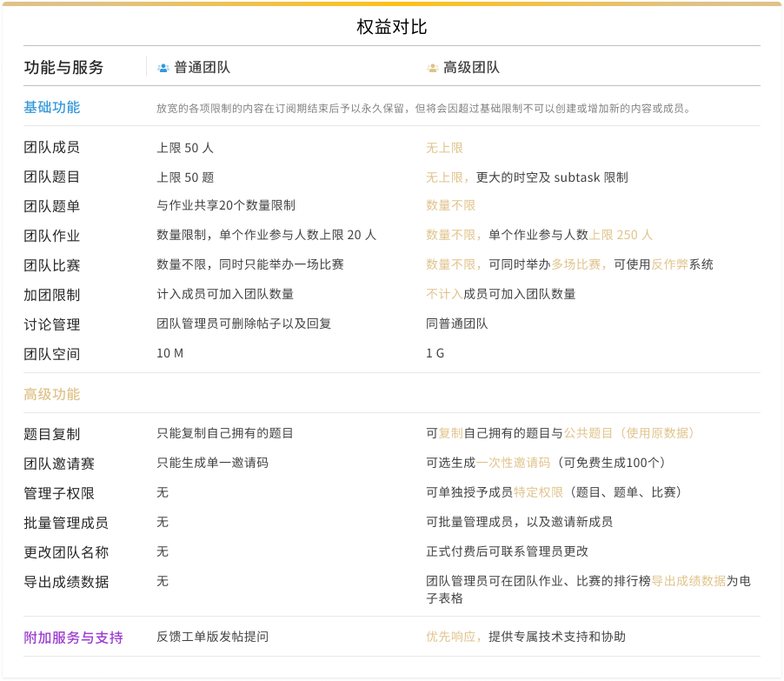Click the purple 附加服务与支持 heading
The width and height of the screenshot is (784, 681).
click(x=73, y=637)
